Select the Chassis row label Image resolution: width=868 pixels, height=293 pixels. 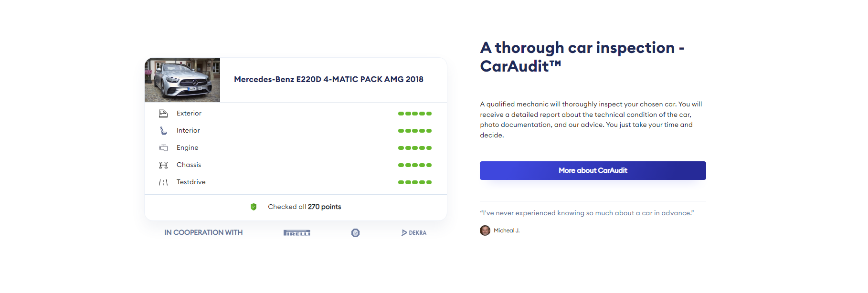[189, 165]
